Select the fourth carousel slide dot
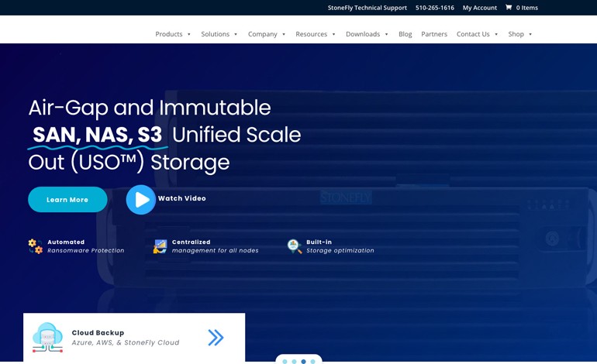Viewport: 597px width, 364px height. (x=312, y=362)
